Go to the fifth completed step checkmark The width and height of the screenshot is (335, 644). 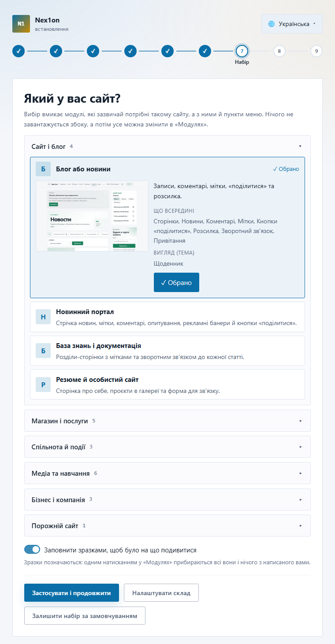(167, 51)
